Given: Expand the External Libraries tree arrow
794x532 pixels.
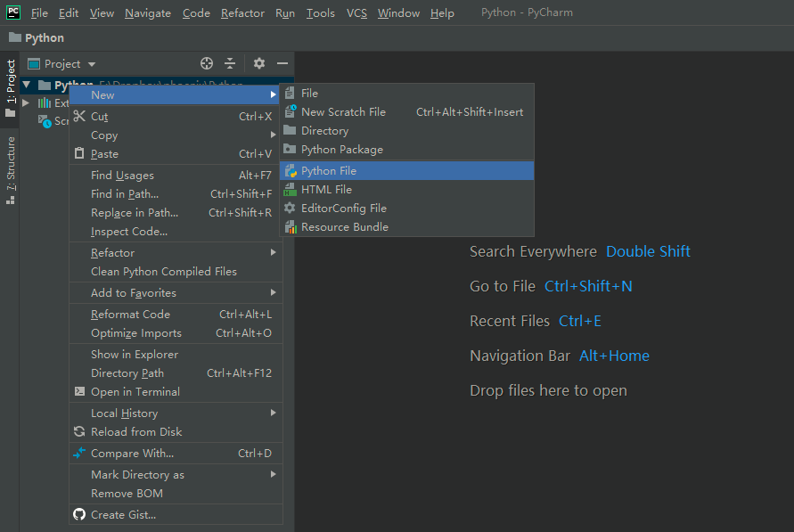Looking at the screenshot, I should pos(26,102).
